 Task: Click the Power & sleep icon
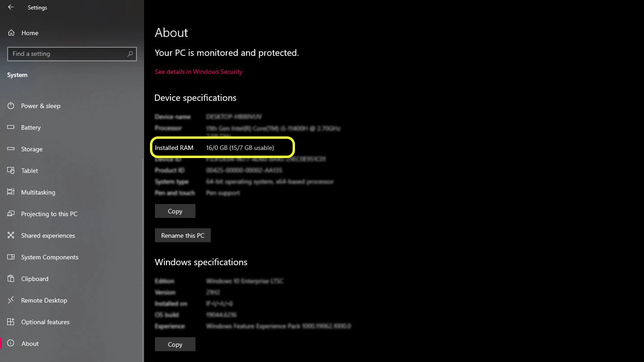click(11, 106)
